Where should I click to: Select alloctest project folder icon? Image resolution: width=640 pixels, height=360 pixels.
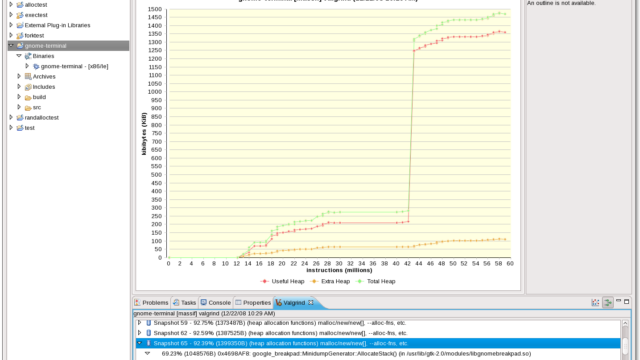pos(20,5)
